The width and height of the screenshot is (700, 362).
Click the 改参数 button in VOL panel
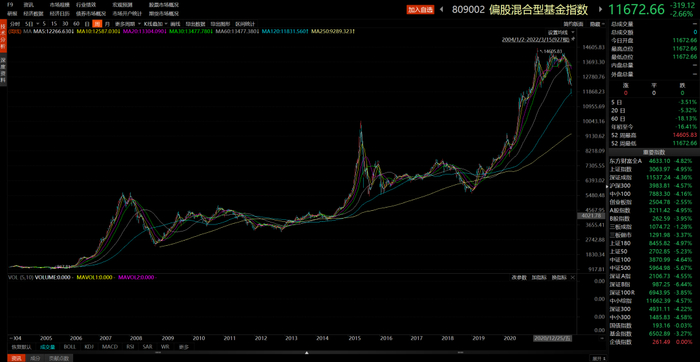518,277
